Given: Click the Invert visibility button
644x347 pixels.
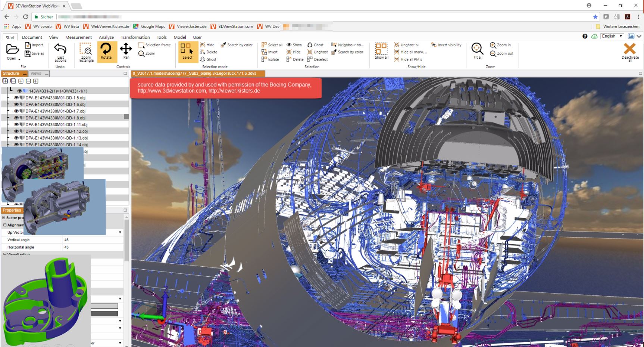Looking at the screenshot, I should 447,45.
